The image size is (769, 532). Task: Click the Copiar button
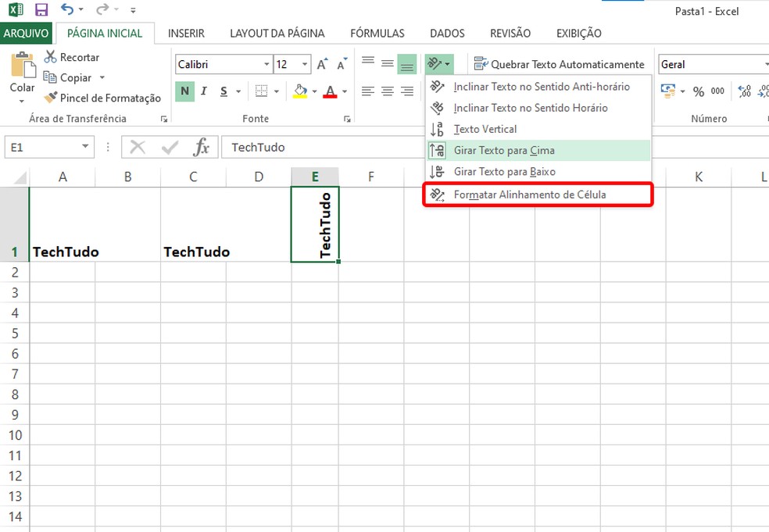76,77
